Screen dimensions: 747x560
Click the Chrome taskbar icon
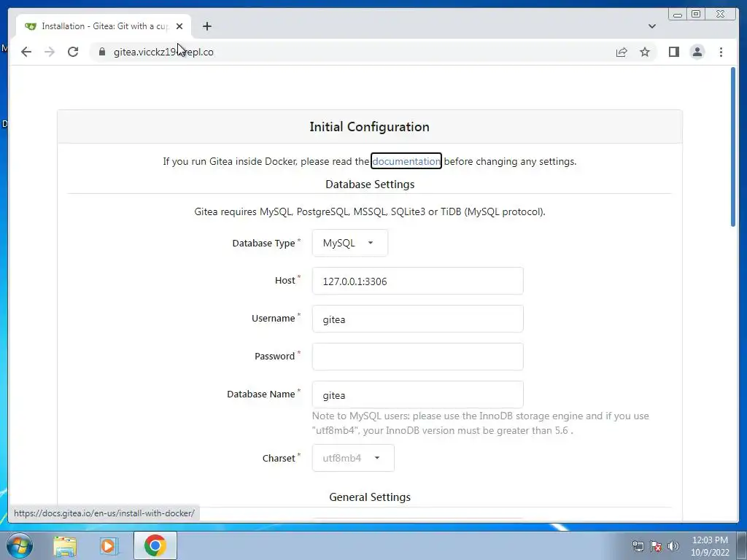pos(155,545)
